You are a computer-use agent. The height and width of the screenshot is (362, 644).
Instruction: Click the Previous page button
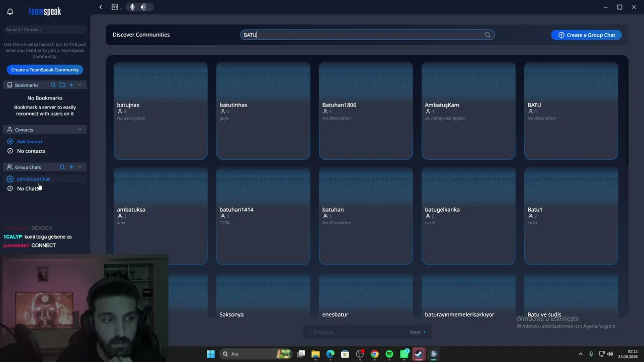pos(320,332)
